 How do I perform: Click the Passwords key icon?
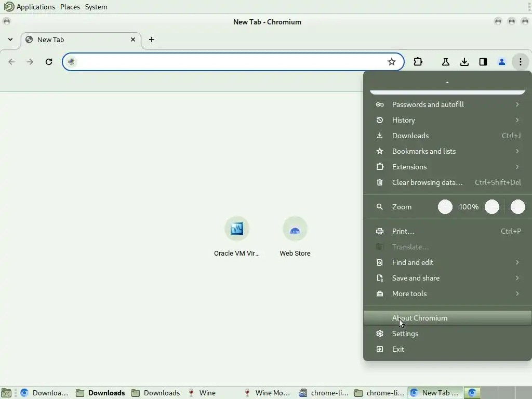[x=380, y=104]
